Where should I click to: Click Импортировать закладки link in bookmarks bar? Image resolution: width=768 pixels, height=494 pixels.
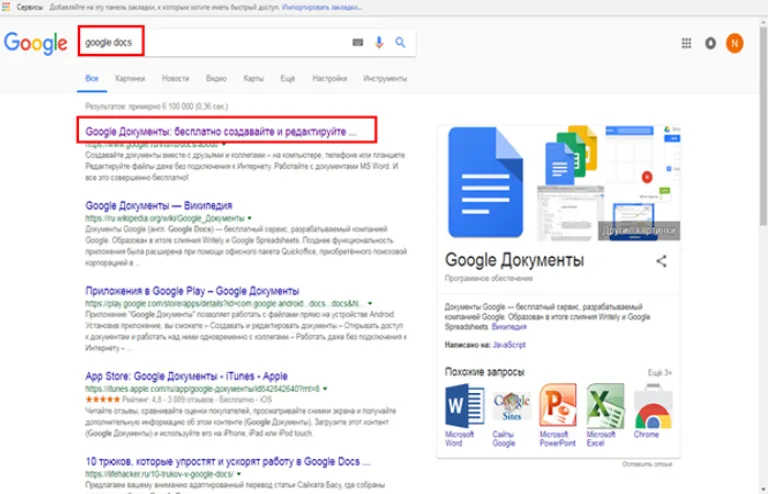[x=322, y=7]
